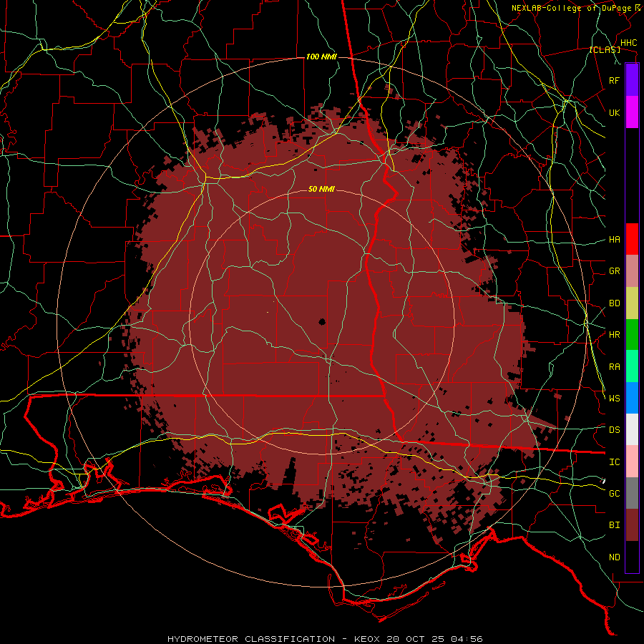The height and width of the screenshot is (644, 644).
Task: Click the BI dark red legend swatch
Action: [x=632, y=525]
